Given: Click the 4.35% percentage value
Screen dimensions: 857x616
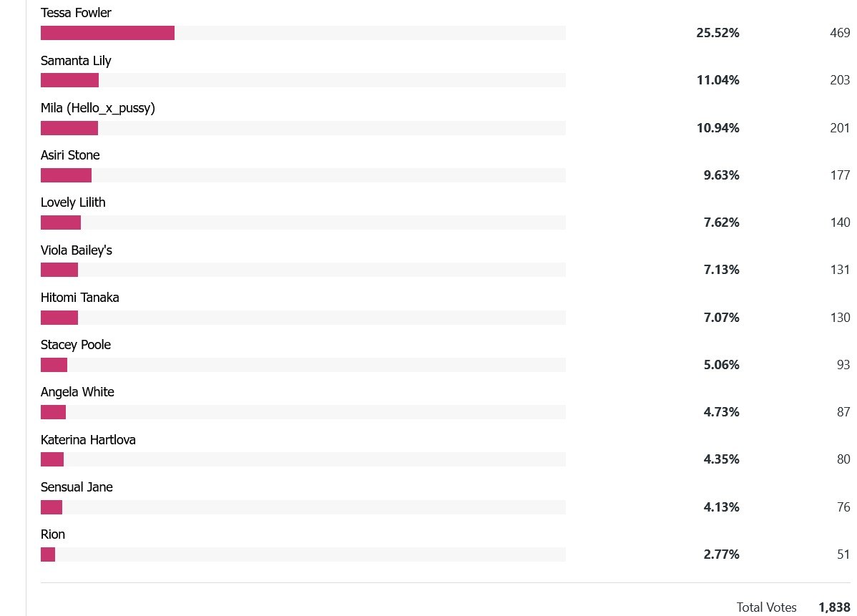Looking at the screenshot, I should tap(721, 459).
